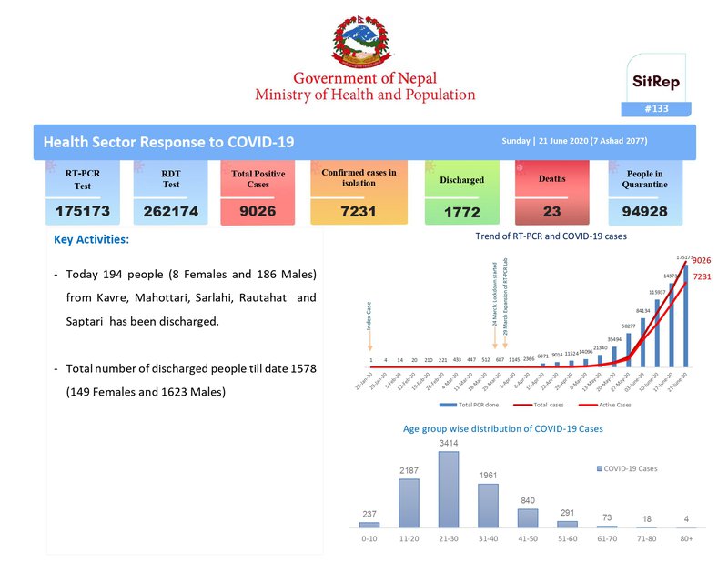
Task: Click the green Discharged tile
Action: point(462,193)
